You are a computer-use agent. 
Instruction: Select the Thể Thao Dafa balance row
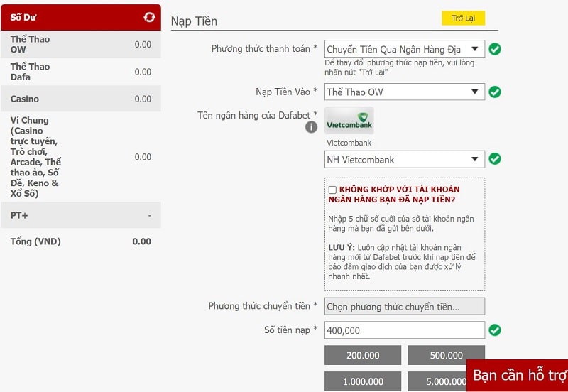pos(81,72)
